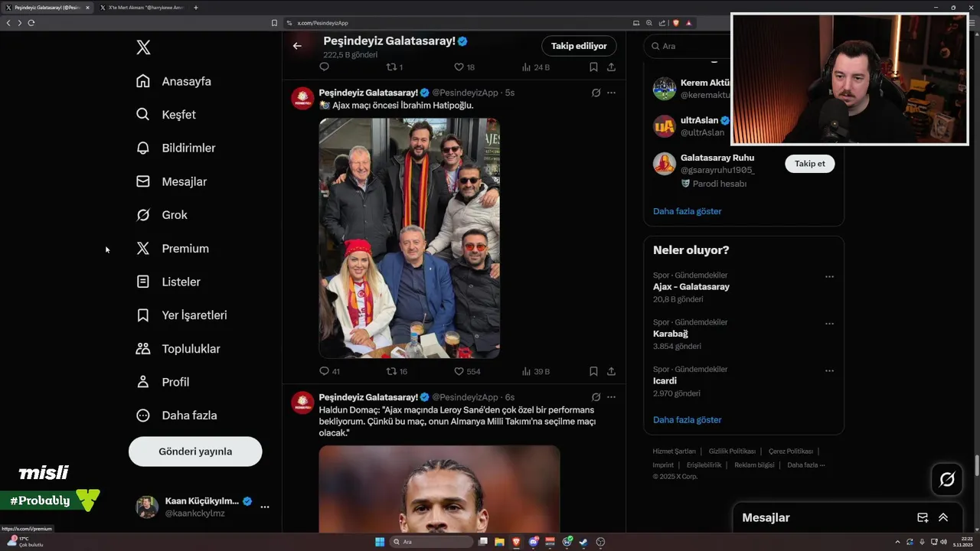The height and width of the screenshot is (551, 980).
Task: Bookmark page via address bar icon
Action: (x=274, y=23)
